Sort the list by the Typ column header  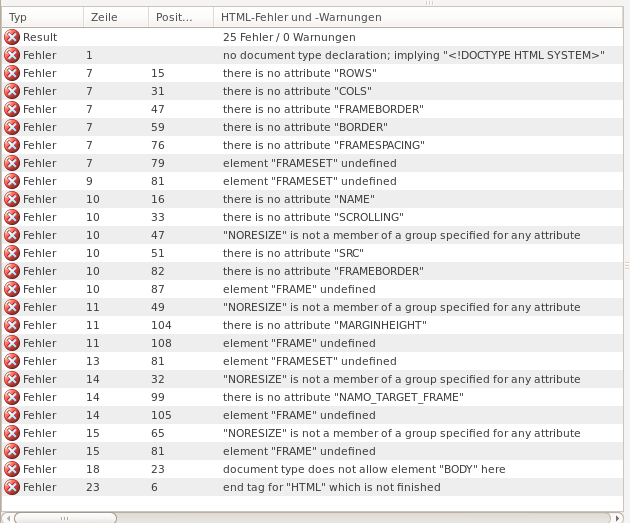click(40, 17)
